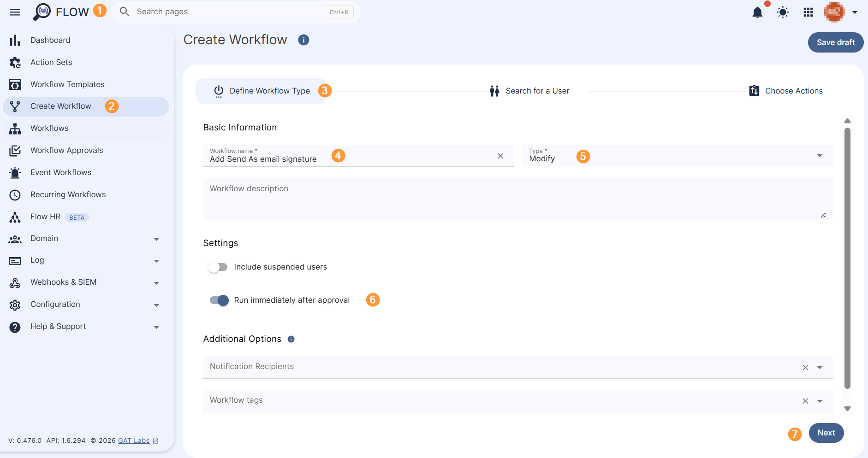
Task: Click the Dashboard bar chart icon
Action: coord(15,41)
